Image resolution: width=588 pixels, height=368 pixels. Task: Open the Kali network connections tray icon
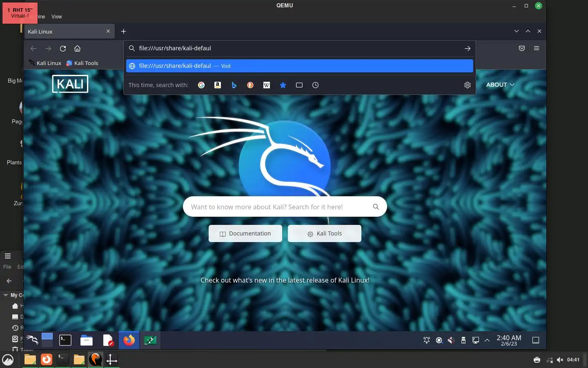pyautogui.click(x=476, y=340)
